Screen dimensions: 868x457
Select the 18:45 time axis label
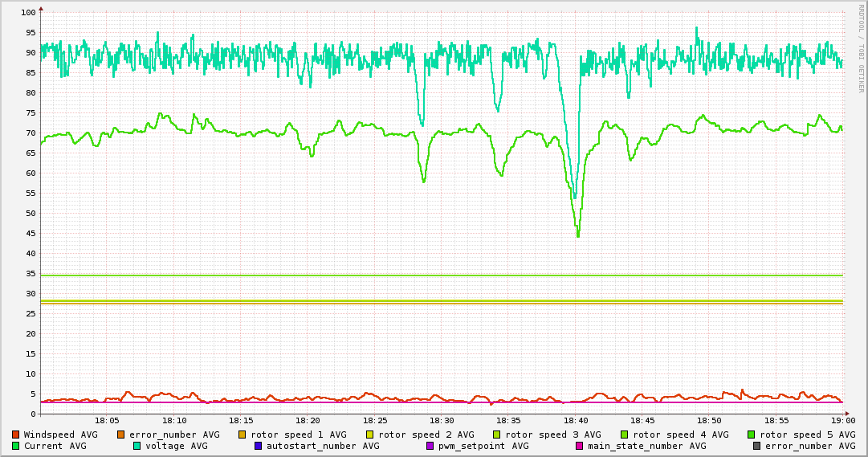(642, 421)
